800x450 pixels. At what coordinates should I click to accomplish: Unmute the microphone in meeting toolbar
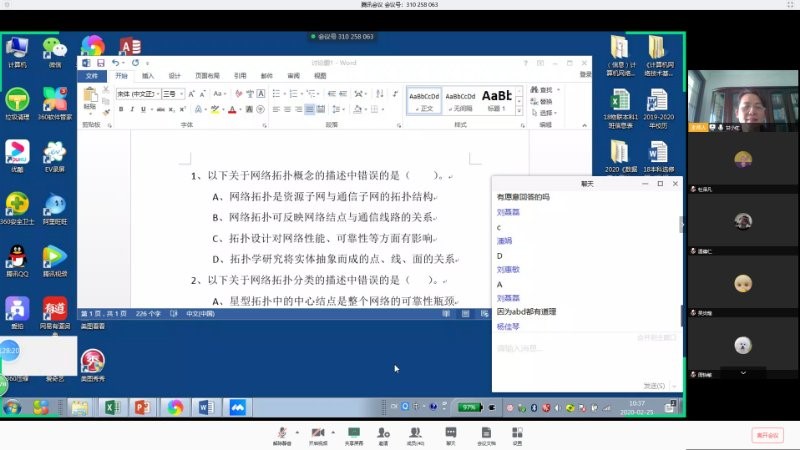282,431
